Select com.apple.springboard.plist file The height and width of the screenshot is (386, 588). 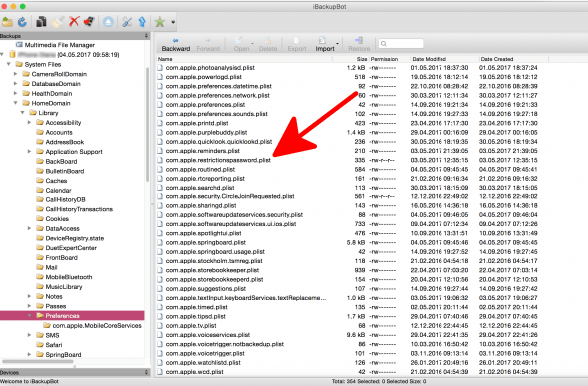coord(206,242)
